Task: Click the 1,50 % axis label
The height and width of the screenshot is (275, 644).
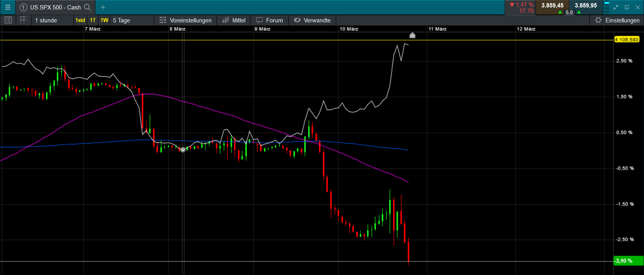Action: (x=624, y=97)
